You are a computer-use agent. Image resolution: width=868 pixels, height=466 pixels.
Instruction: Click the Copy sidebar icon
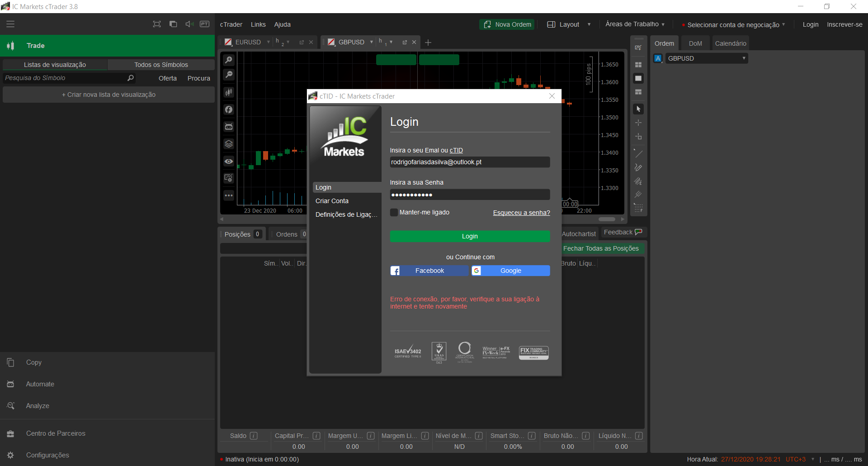coord(11,362)
